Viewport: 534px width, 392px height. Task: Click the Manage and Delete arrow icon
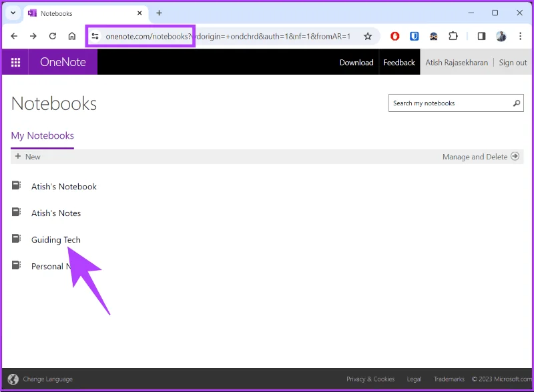point(515,157)
